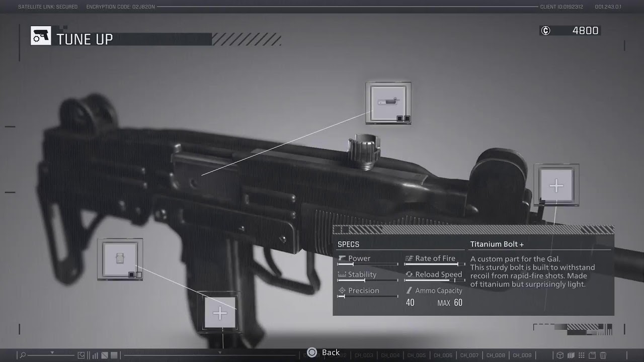Click the part description paragraph
The height and width of the screenshot is (362, 644).
pyautogui.click(x=532, y=271)
